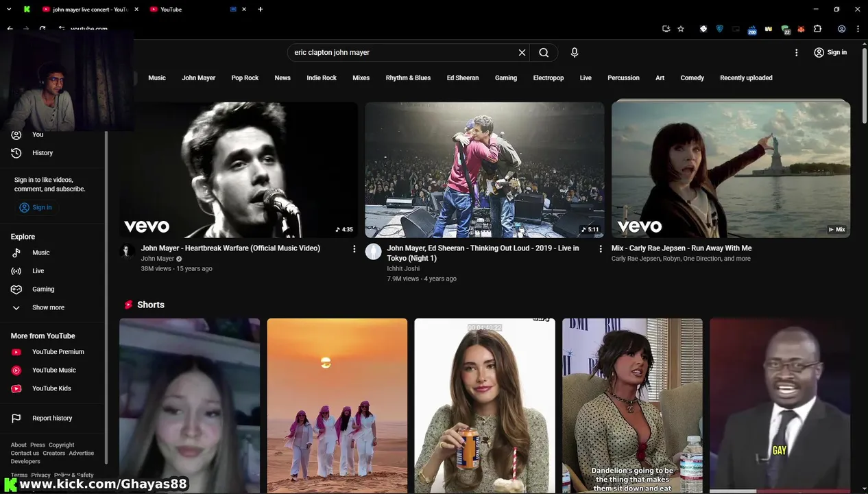Open Advertise link in footer
Image resolution: width=868 pixels, height=494 pixels.
pos(82,454)
